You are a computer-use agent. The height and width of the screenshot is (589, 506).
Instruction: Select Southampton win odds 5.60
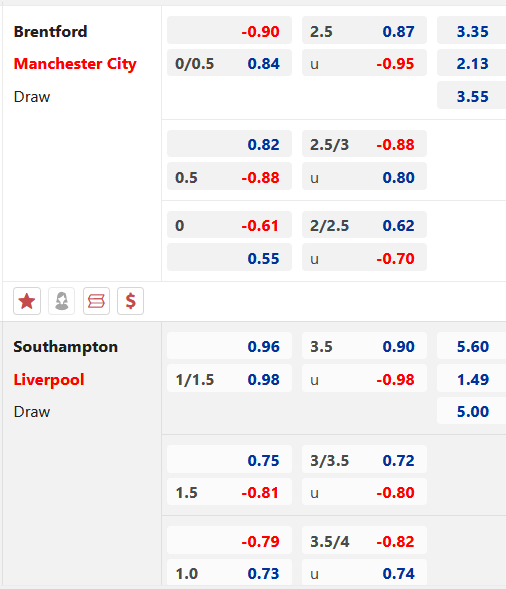click(472, 346)
